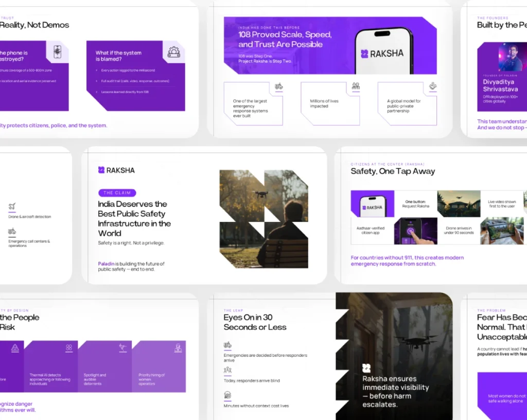Click the text 'Safety is a right. Not a privilege.'
The height and width of the screenshot is (420, 527).
click(131, 243)
